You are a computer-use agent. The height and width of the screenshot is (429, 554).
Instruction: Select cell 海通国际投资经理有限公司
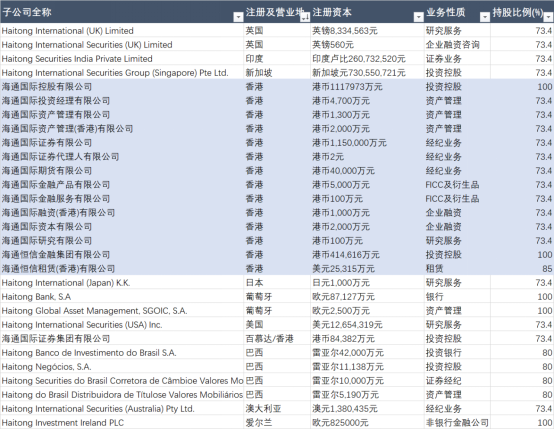tap(122, 101)
